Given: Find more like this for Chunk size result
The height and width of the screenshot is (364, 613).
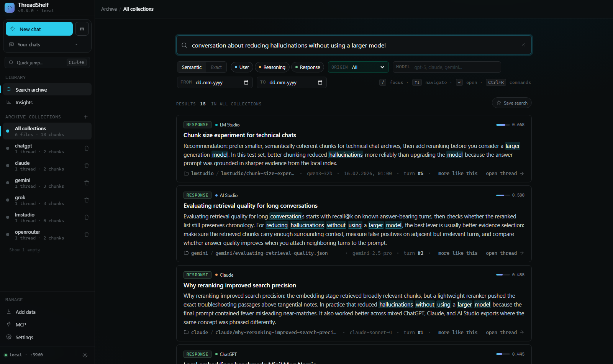Looking at the screenshot, I should 458,174.
